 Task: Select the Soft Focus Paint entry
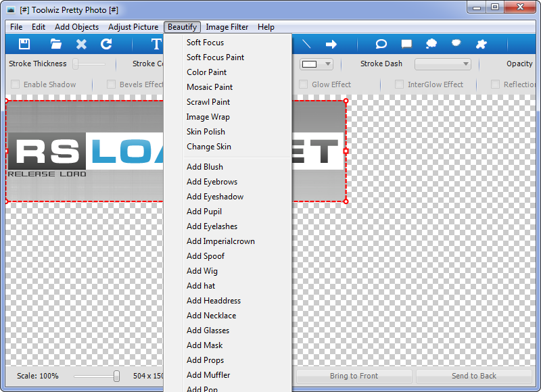[x=228, y=57]
